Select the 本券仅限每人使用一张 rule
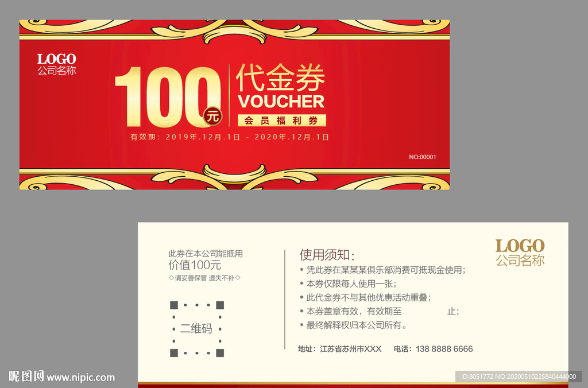This screenshot has width=588, height=388. tap(348, 284)
